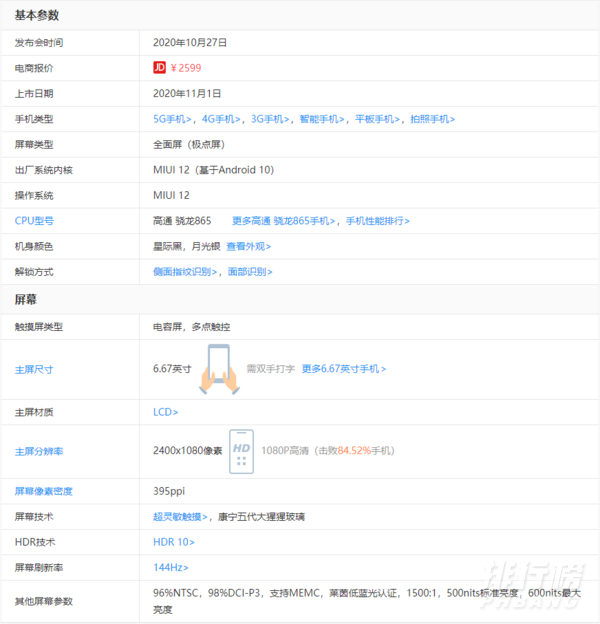
Task: Click the 康宁五代大猩猩玻璃 text
Action: (261, 517)
